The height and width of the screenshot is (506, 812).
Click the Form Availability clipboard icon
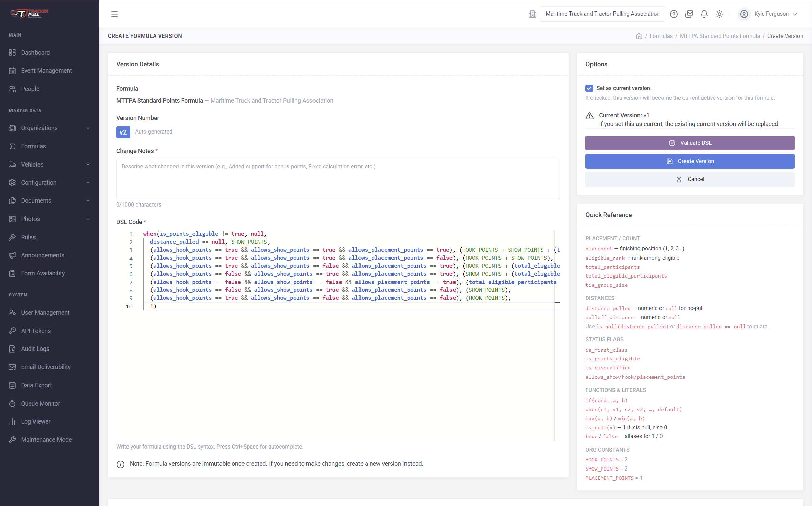13,273
